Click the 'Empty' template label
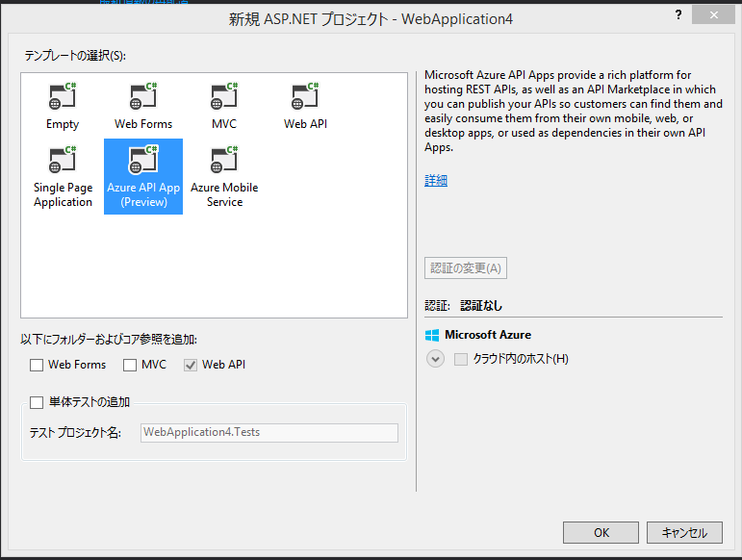The height and width of the screenshot is (560, 742). (63, 124)
